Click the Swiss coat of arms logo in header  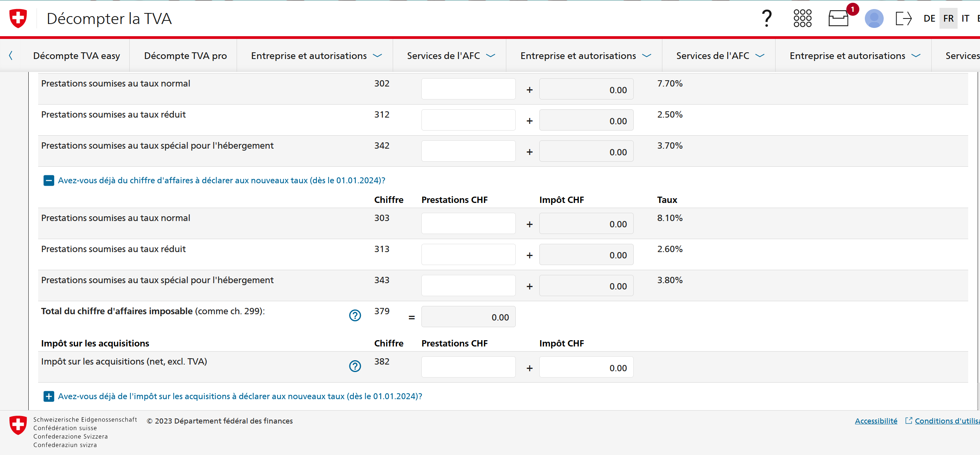pyautogui.click(x=18, y=18)
